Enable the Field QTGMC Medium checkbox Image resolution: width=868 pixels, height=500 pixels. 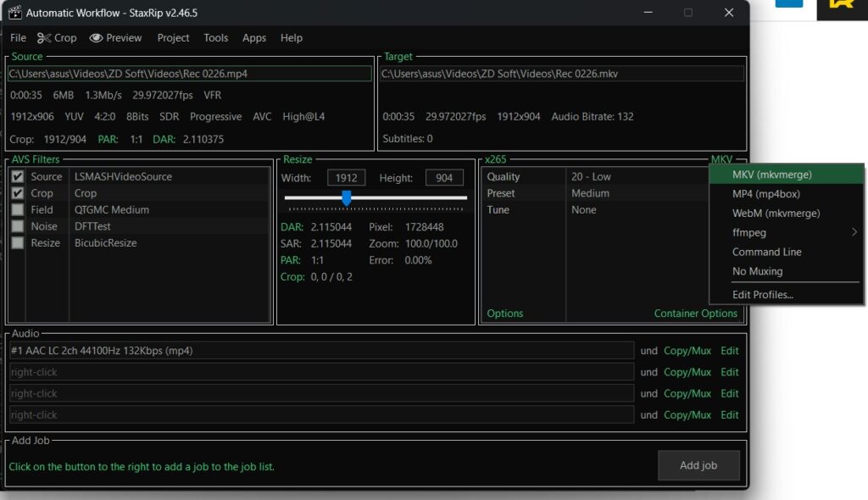18,210
